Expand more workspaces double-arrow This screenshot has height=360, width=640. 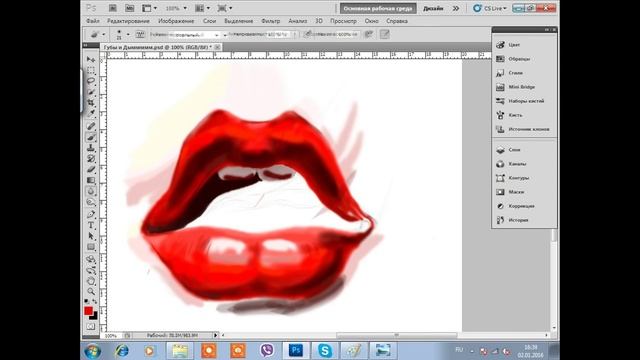tap(456, 8)
